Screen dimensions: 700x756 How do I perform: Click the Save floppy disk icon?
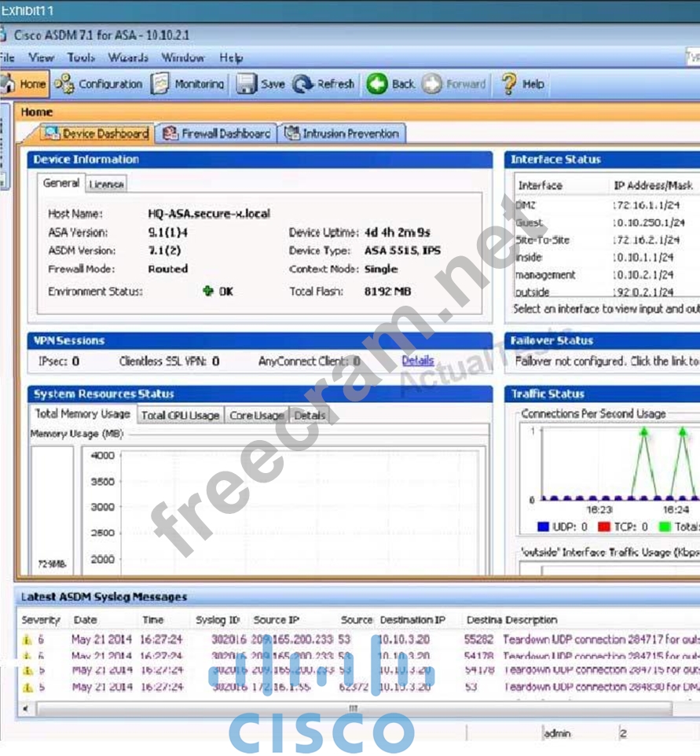tap(247, 84)
